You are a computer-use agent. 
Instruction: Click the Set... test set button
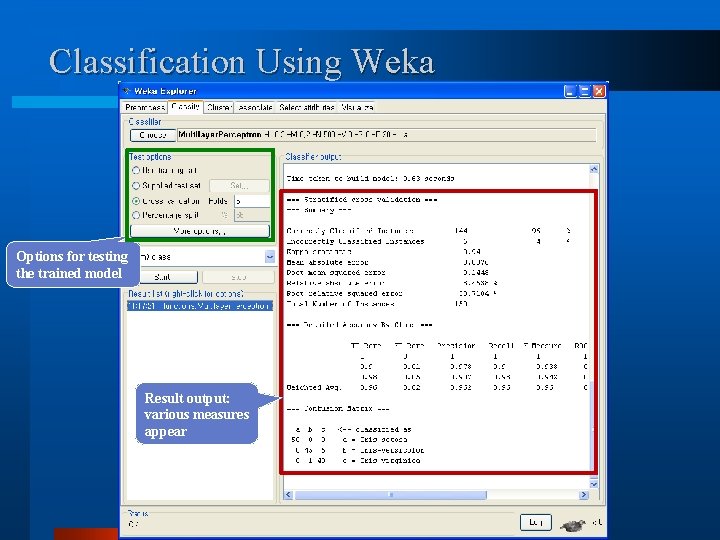(239, 186)
